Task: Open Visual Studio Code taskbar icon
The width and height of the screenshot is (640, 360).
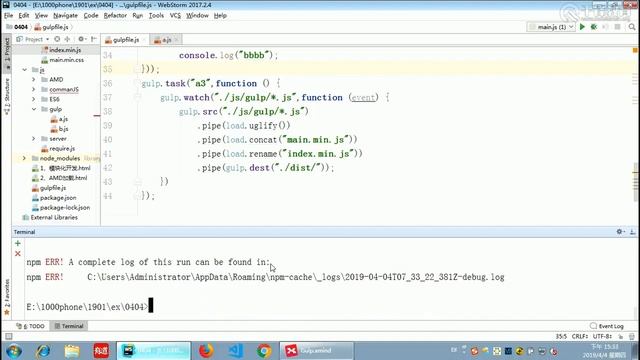Action: [x=236, y=351]
